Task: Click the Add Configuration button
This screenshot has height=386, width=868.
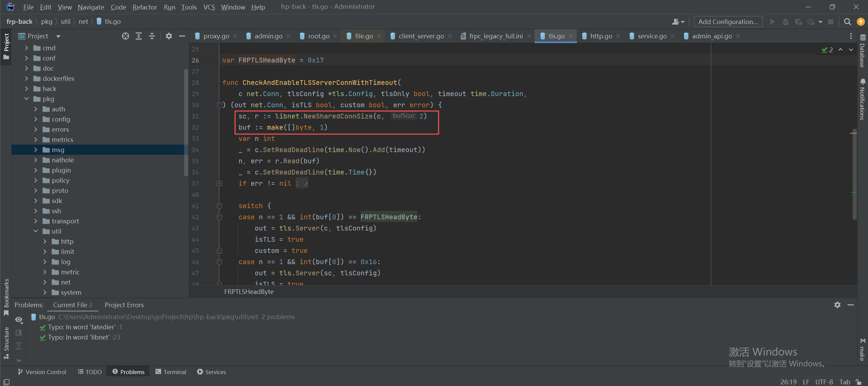Action: (728, 22)
